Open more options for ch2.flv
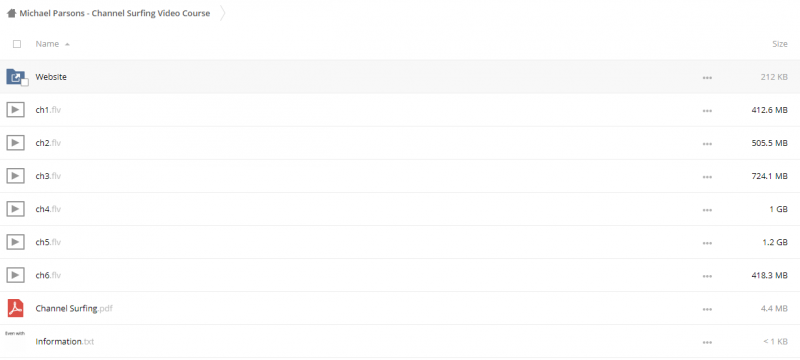 coord(707,144)
